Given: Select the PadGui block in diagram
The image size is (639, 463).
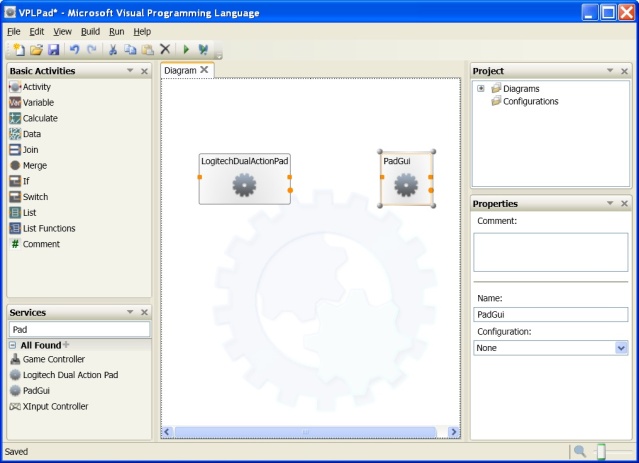Looking at the screenshot, I should tap(406, 179).
